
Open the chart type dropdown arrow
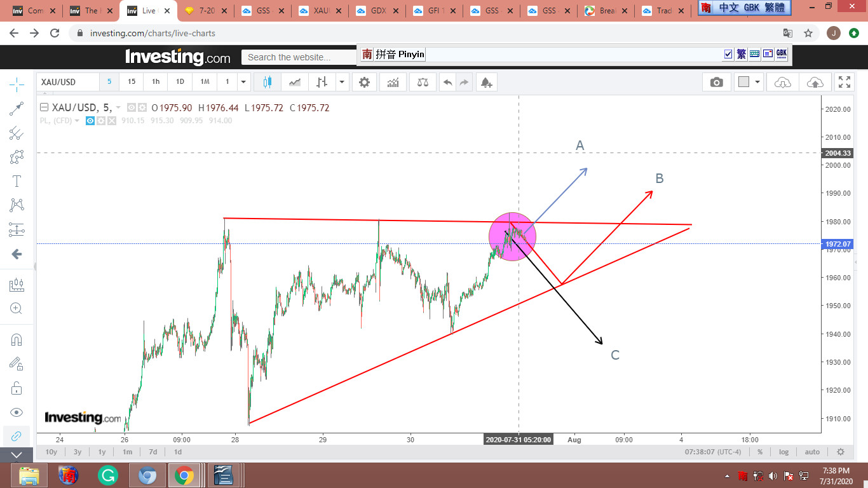click(x=342, y=82)
